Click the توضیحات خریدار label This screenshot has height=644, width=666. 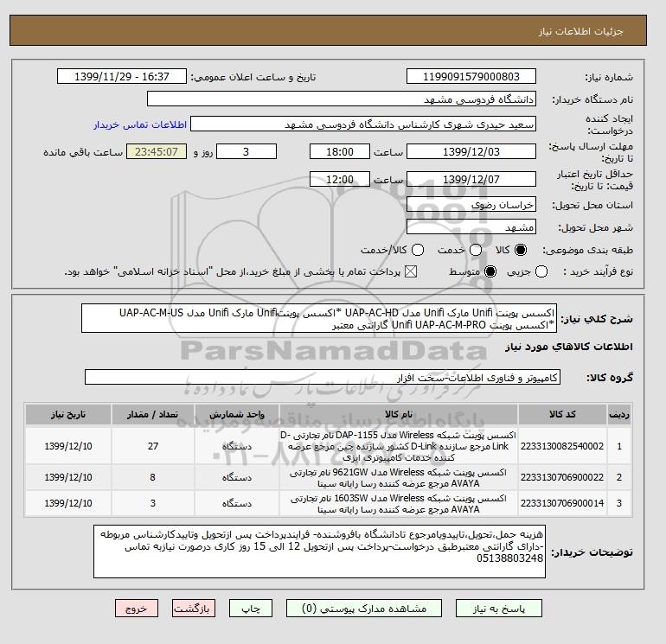[592, 552]
